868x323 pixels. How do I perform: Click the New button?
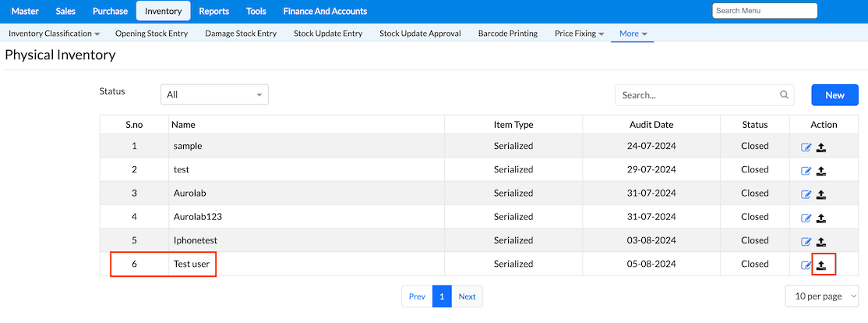tap(834, 95)
